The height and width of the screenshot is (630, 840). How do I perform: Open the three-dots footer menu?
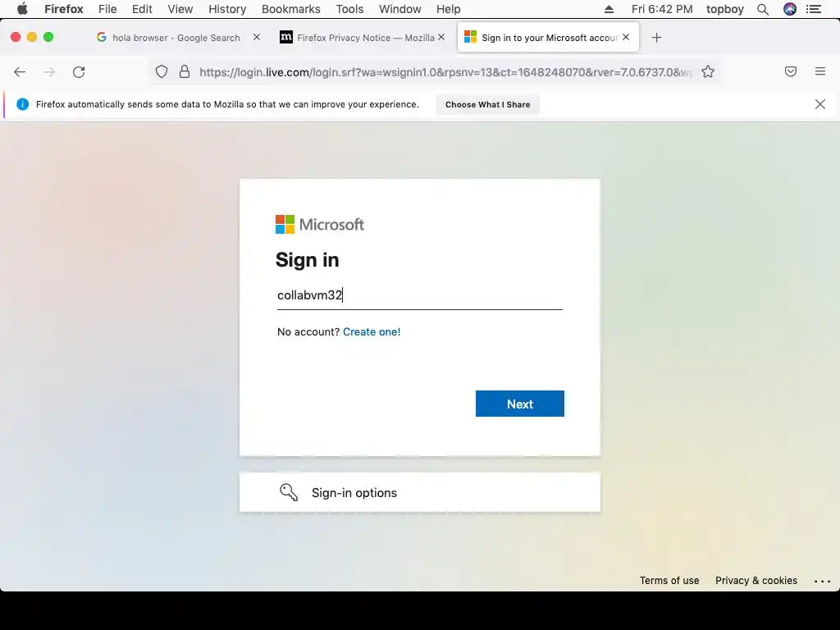(822, 582)
